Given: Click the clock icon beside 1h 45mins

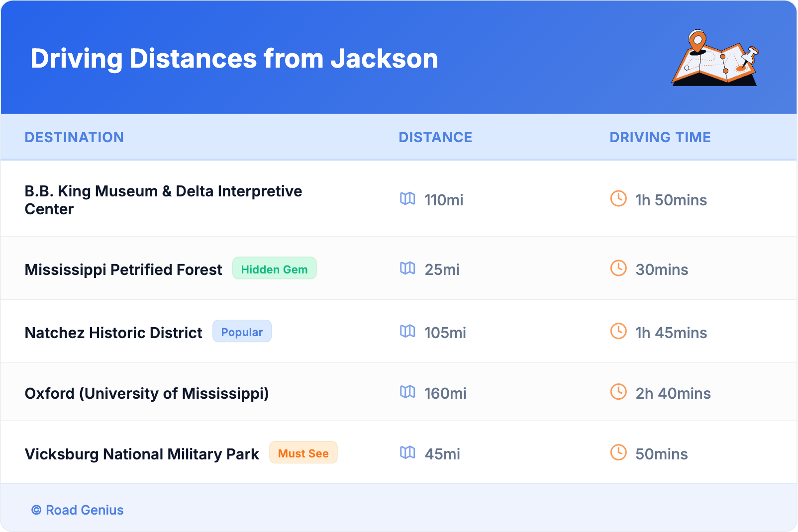Looking at the screenshot, I should tap(618, 332).
